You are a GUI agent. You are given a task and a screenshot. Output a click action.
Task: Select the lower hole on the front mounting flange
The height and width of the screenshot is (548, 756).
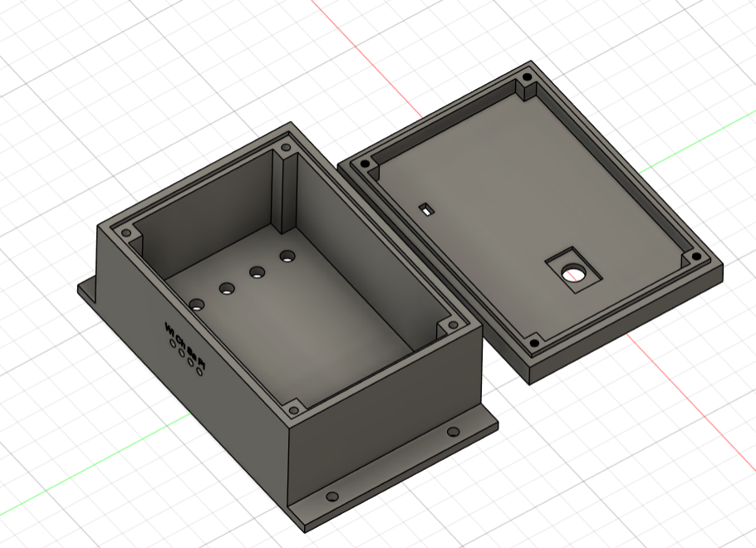tap(331, 497)
